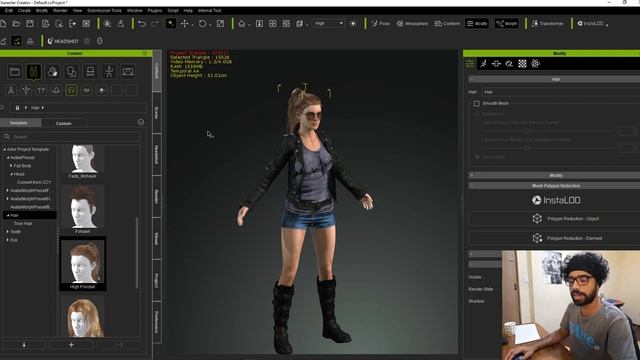Expand the Teeth tree node
Image resolution: width=640 pixels, height=360 pixels.
(8, 231)
